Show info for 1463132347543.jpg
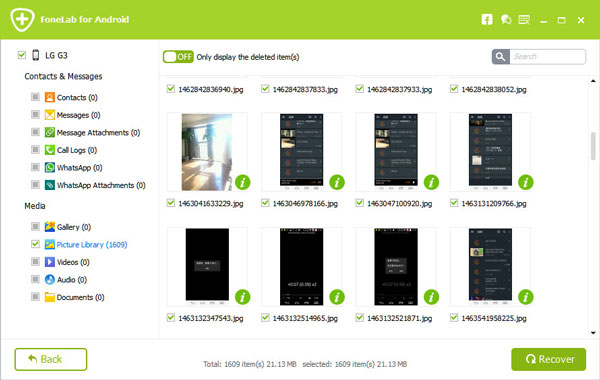The width and height of the screenshot is (600, 380). pyautogui.click(x=243, y=297)
